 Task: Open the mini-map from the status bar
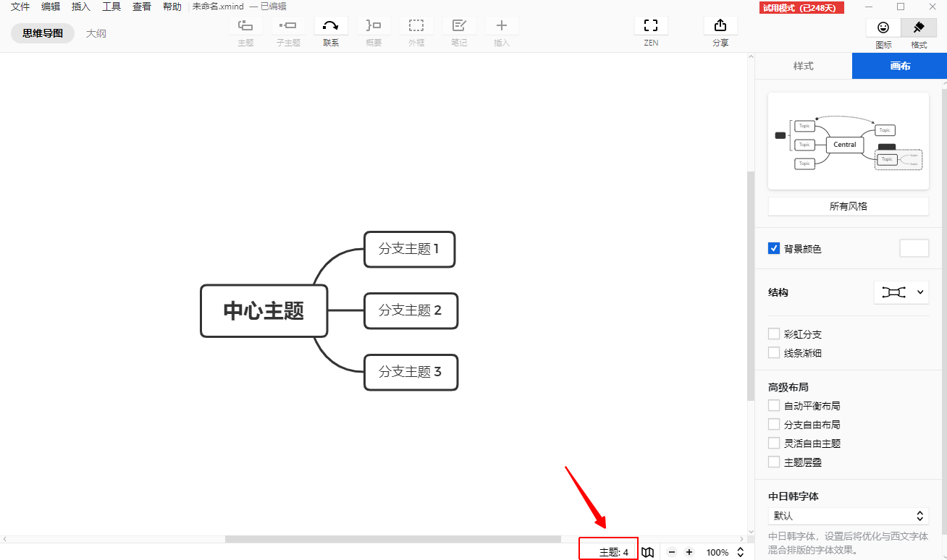(x=647, y=551)
